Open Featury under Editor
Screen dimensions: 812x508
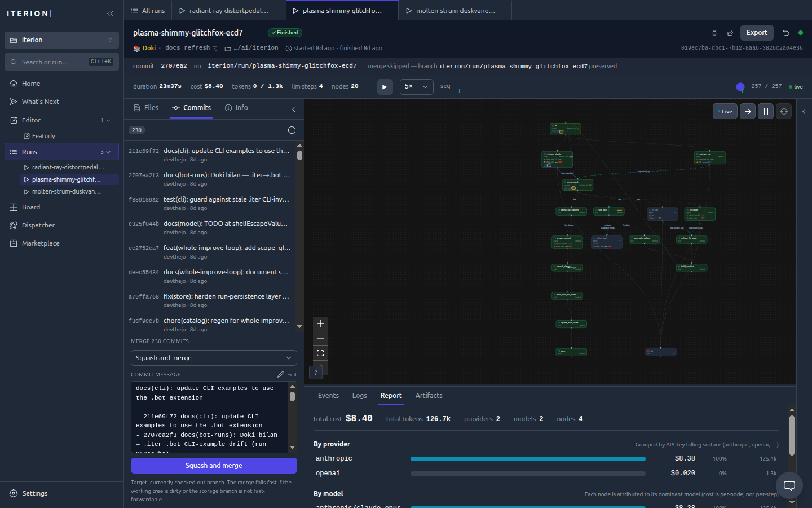tap(69, 136)
